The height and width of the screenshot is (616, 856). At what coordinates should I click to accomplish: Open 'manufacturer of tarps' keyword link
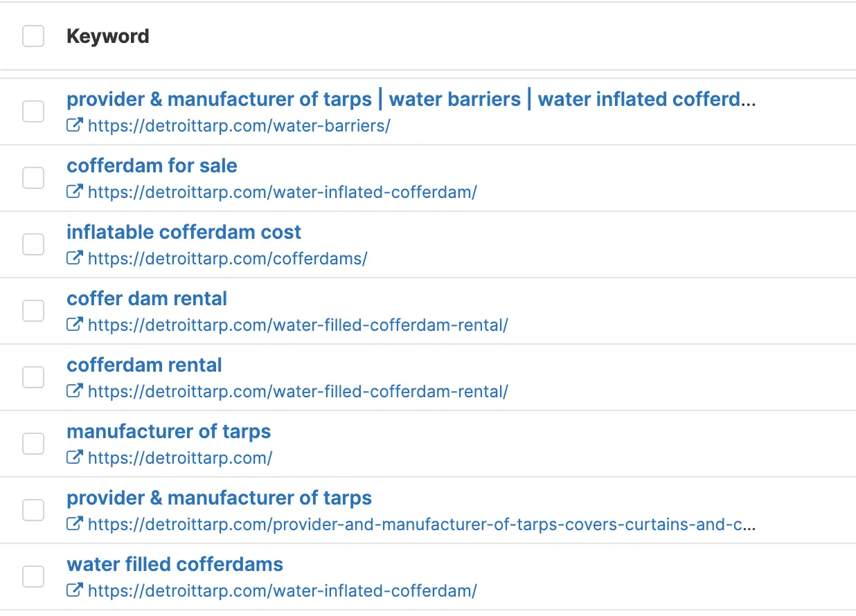168,432
